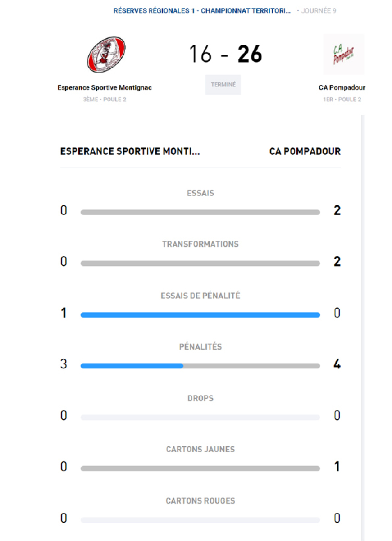Click the Cartons jaunes stat bar
Image resolution: width=392 pixels, height=541 pixels.
coord(200,468)
